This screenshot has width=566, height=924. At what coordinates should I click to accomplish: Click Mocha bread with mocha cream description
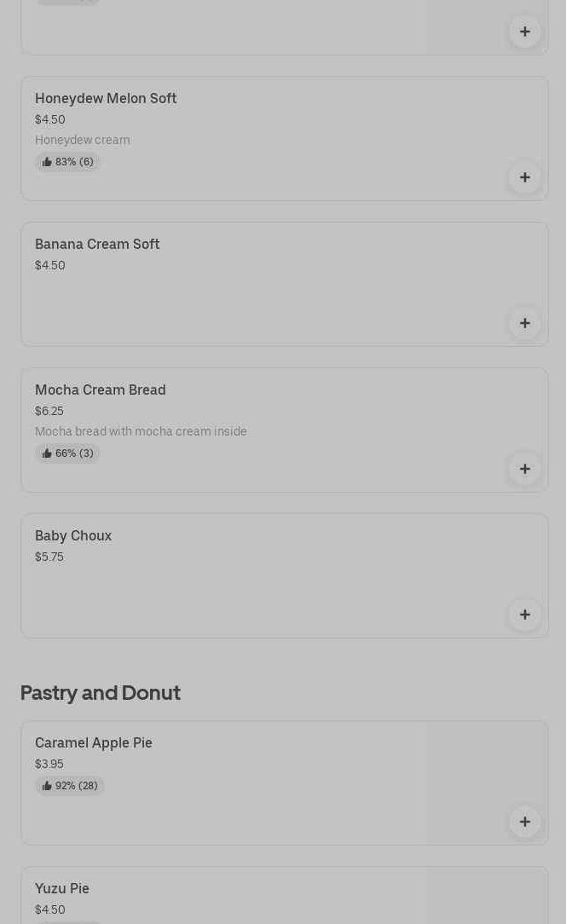(x=141, y=431)
